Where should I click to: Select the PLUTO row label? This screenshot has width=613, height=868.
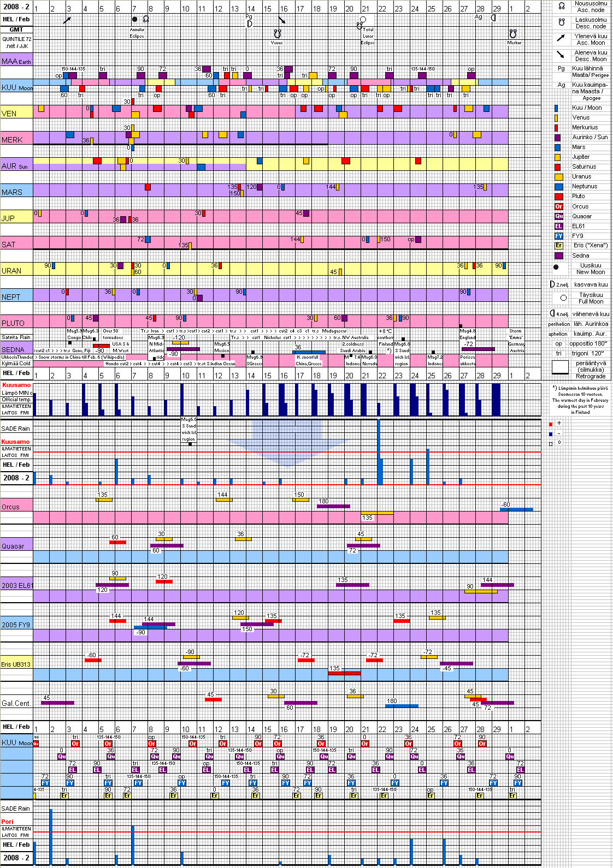(x=13, y=323)
